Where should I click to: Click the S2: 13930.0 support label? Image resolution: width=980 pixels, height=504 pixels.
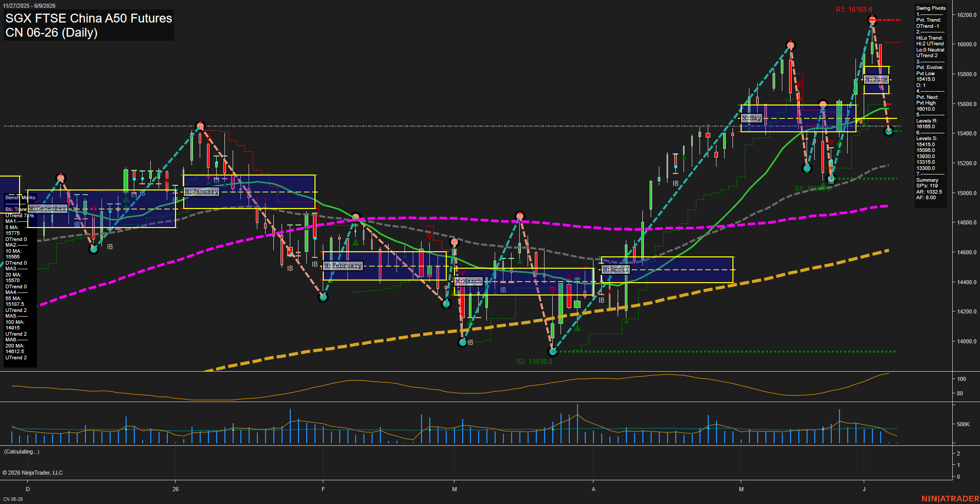pyautogui.click(x=534, y=361)
